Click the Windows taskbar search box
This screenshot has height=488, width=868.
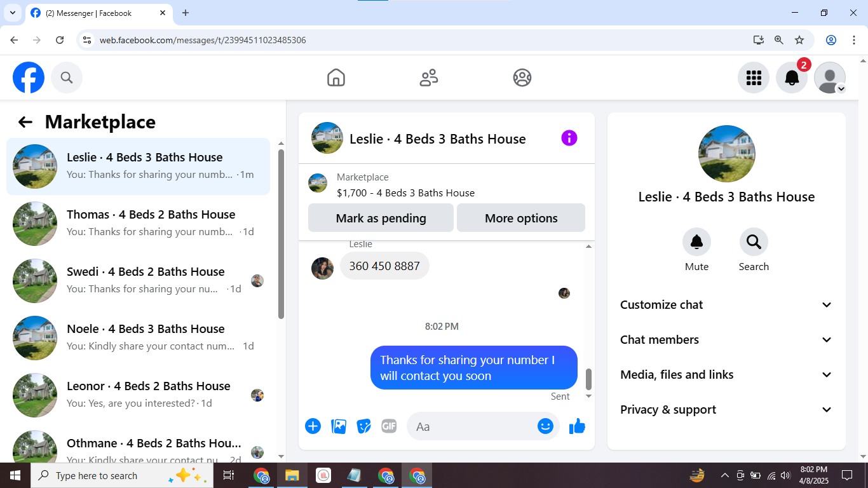coord(122,475)
